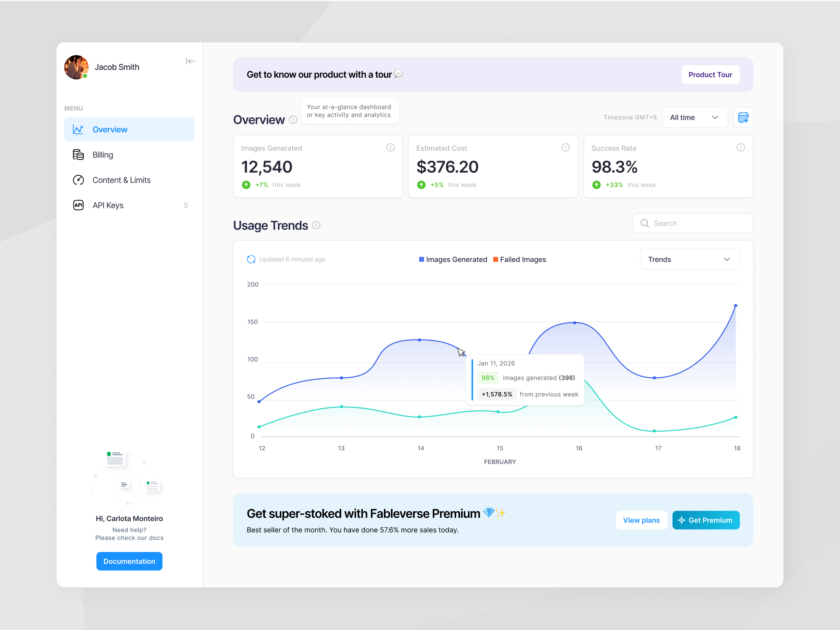Open Content & Limits from the menu

(x=121, y=180)
